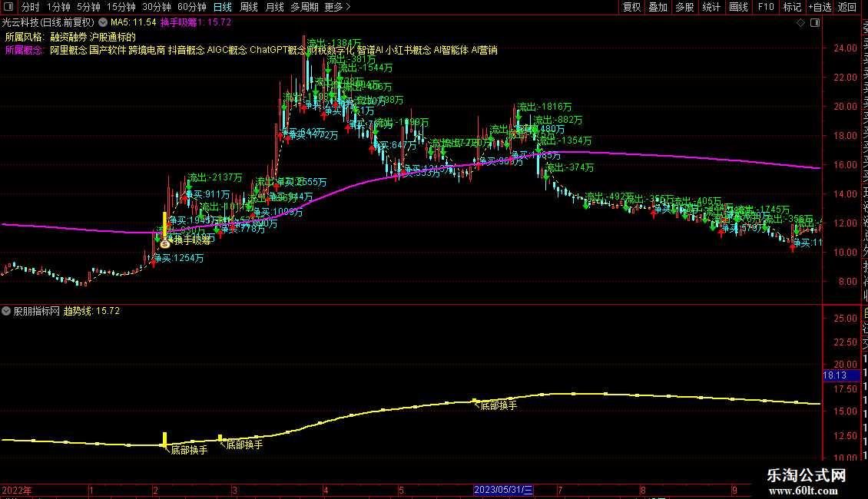The width and height of the screenshot is (868, 499).
Task: Add stock via +自选 button
Action: pos(820,7)
